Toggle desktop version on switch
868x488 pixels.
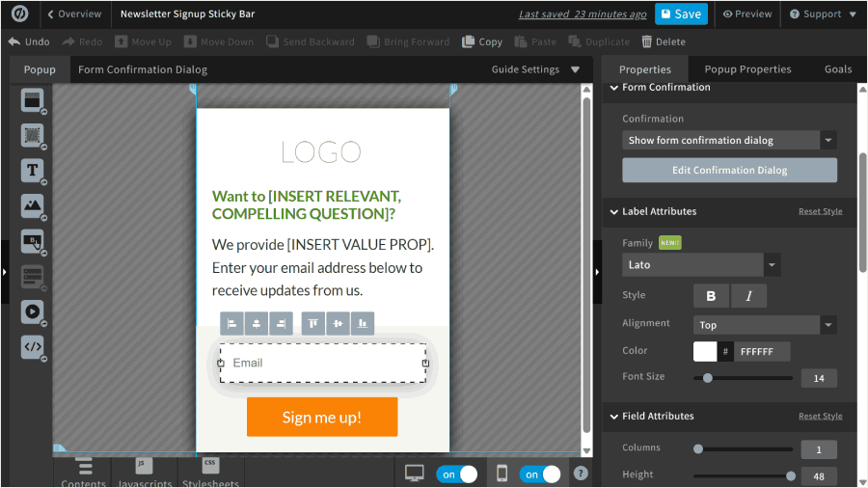pos(457,474)
